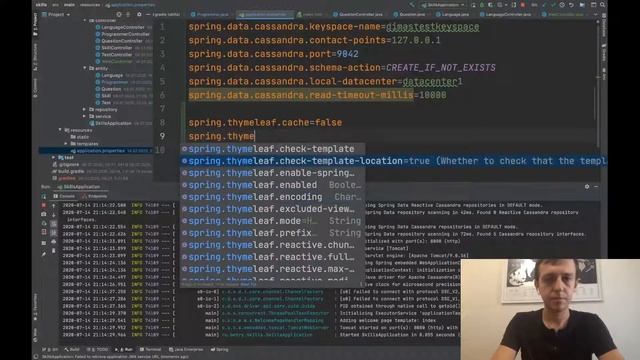The height and width of the screenshot is (360, 640).
Task: Choose spring.thymeleaf.check-template-location completion
Action: click(394, 161)
